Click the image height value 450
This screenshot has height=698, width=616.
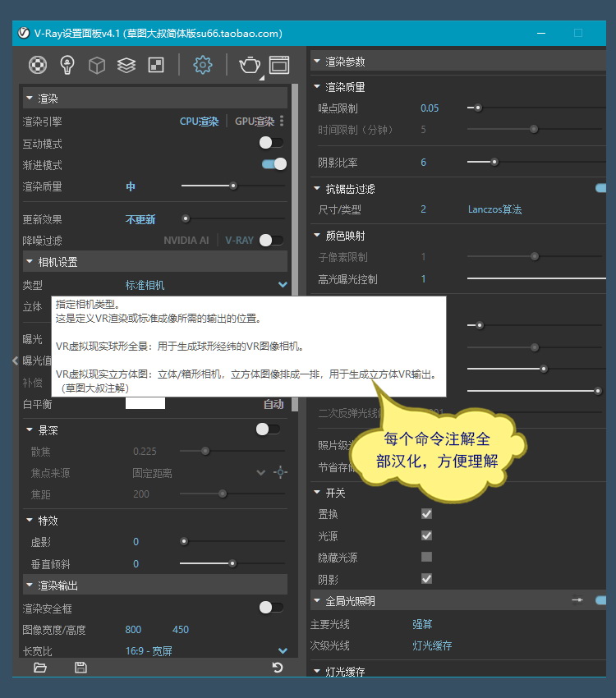(x=181, y=630)
